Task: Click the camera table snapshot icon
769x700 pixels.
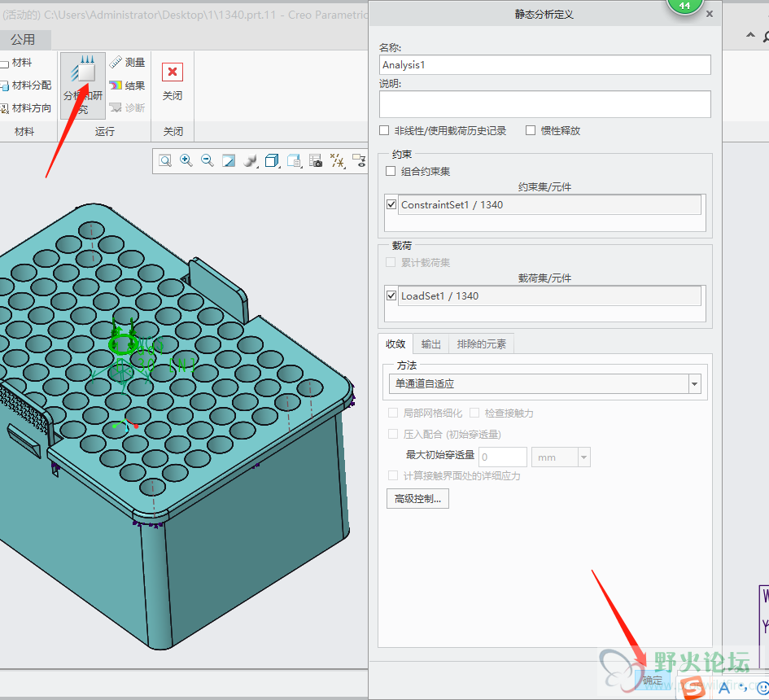Action: click(x=316, y=160)
